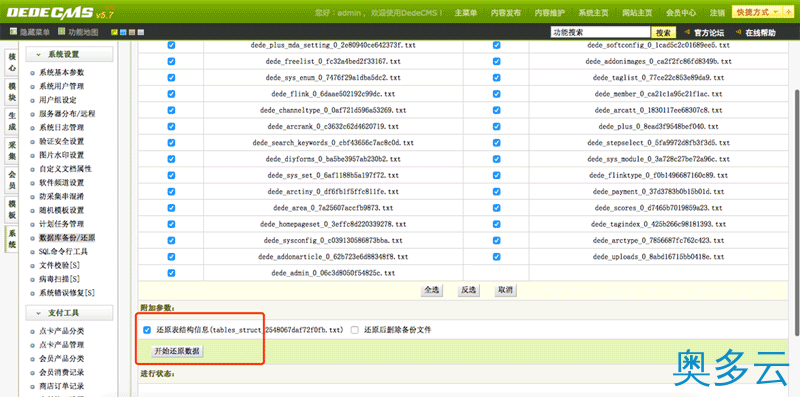Open 会员中心 in top navigation

tap(681, 13)
